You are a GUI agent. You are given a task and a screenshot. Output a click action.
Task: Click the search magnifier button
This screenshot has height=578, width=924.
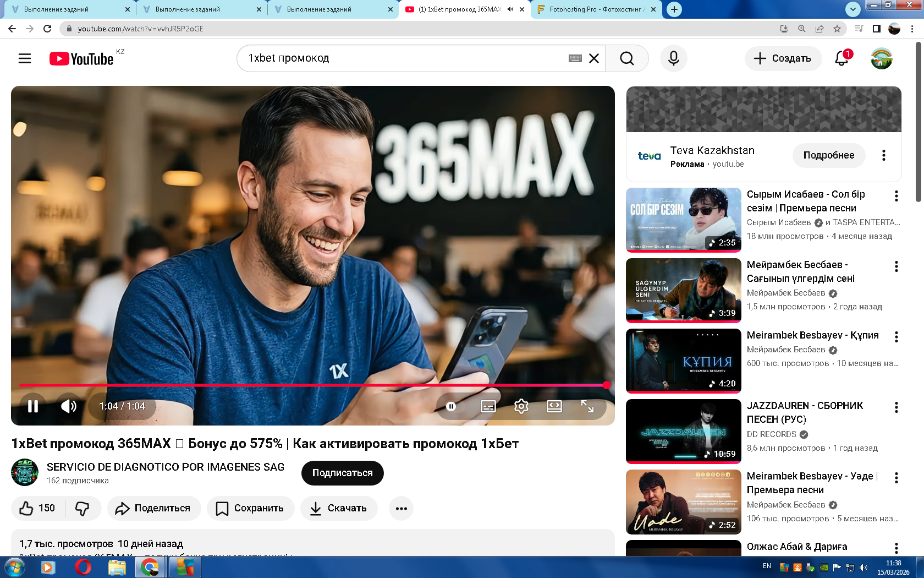[626, 58]
